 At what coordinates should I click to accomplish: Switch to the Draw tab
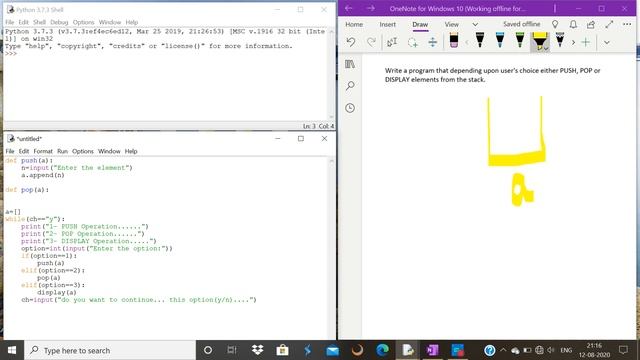click(420, 24)
